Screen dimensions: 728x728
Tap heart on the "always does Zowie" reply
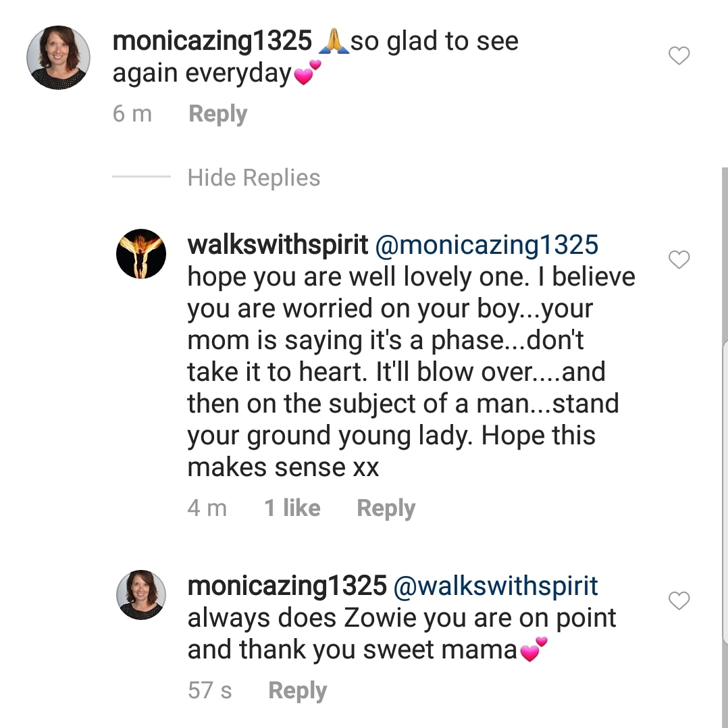[x=679, y=600]
